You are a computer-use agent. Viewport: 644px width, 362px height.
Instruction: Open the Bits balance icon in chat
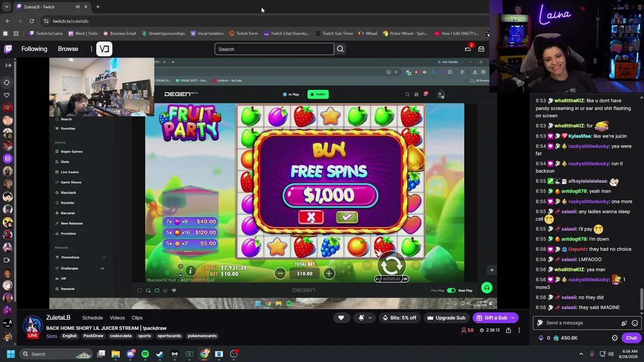point(541,338)
